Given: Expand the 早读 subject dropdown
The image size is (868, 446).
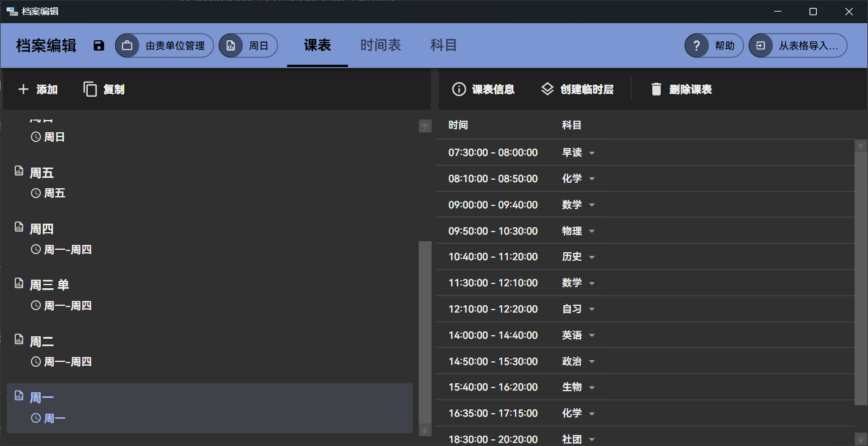Looking at the screenshot, I should 591,153.
